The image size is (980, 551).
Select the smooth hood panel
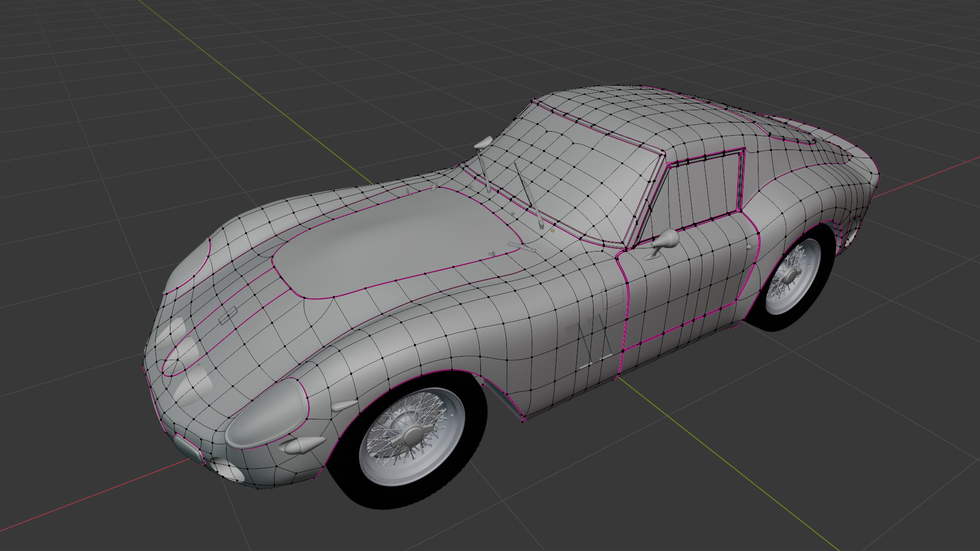pos(397,242)
